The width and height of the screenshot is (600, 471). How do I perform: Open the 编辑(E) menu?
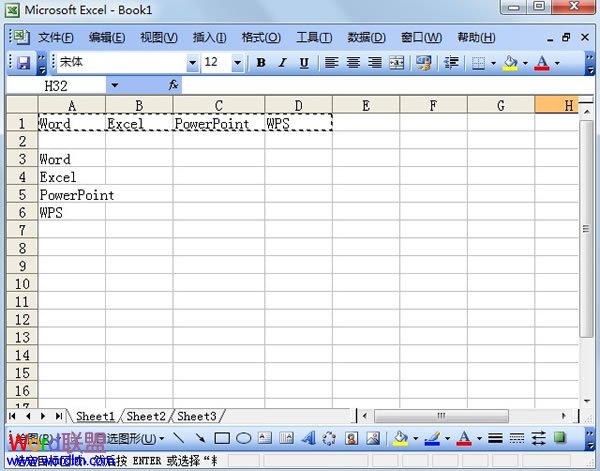(x=107, y=37)
